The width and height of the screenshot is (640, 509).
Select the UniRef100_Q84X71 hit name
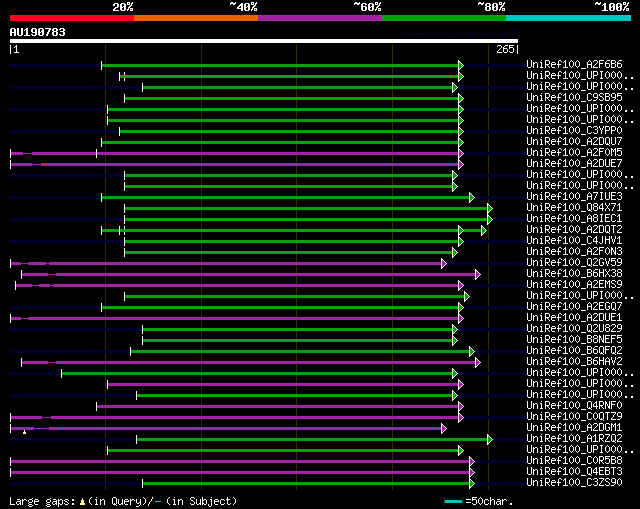point(574,208)
